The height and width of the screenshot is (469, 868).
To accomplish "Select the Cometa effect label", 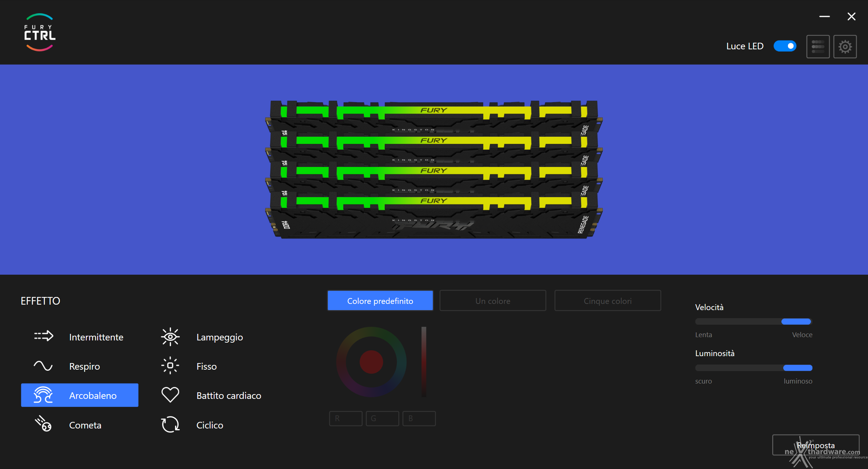I will click(x=85, y=425).
